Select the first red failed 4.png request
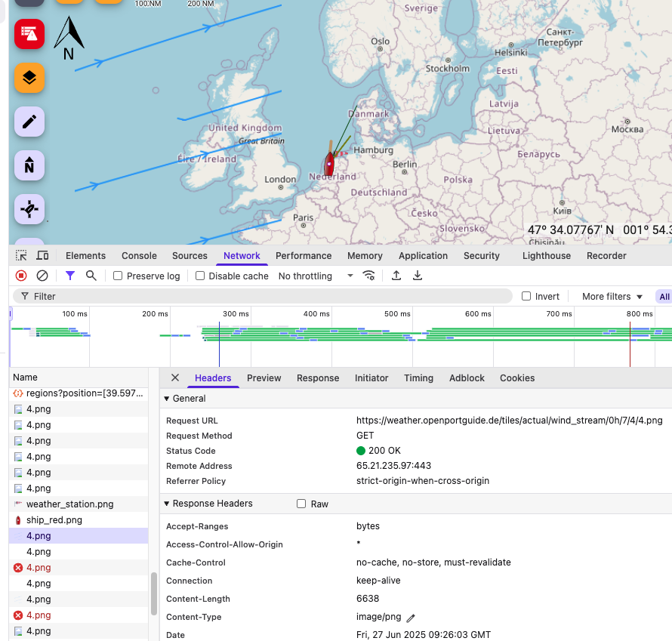Image resolution: width=672 pixels, height=641 pixels. [79, 567]
